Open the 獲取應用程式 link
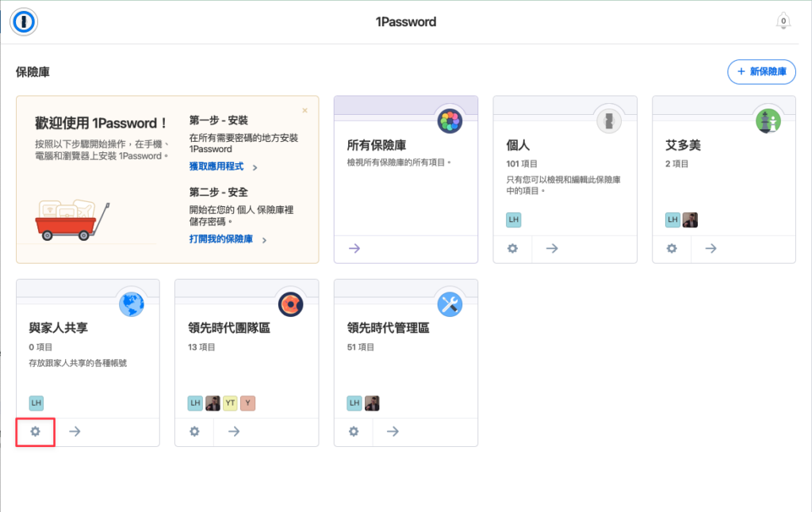Image resolution: width=812 pixels, height=512 pixels. click(216, 166)
